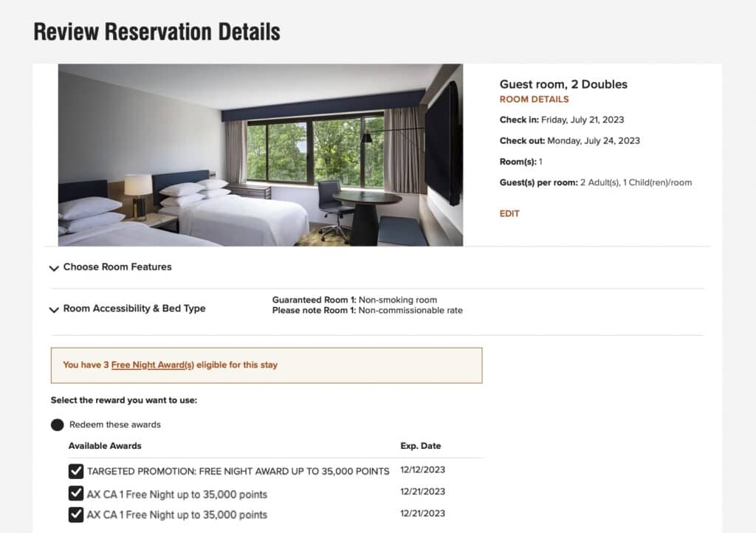
Task: Click the Guest room, 2 Doubles title
Action: (x=564, y=83)
